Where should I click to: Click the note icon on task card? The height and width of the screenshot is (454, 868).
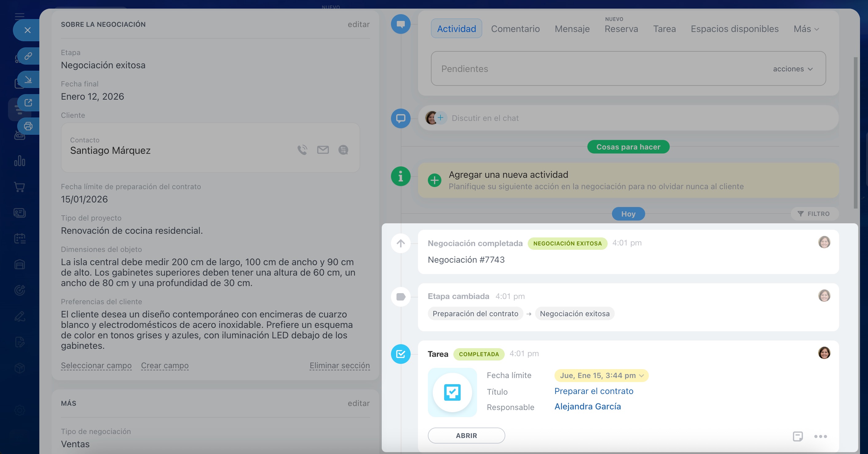click(798, 436)
